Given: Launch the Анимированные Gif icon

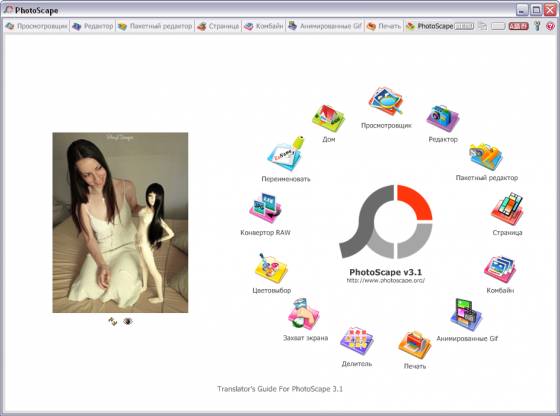Looking at the screenshot, I should pyautogui.click(x=466, y=315).
